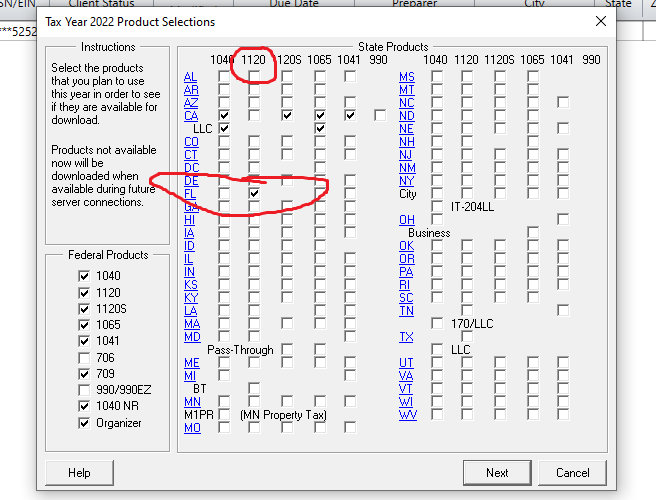Check the MD Pass-Through 1120S checkbox

(287, 349)
